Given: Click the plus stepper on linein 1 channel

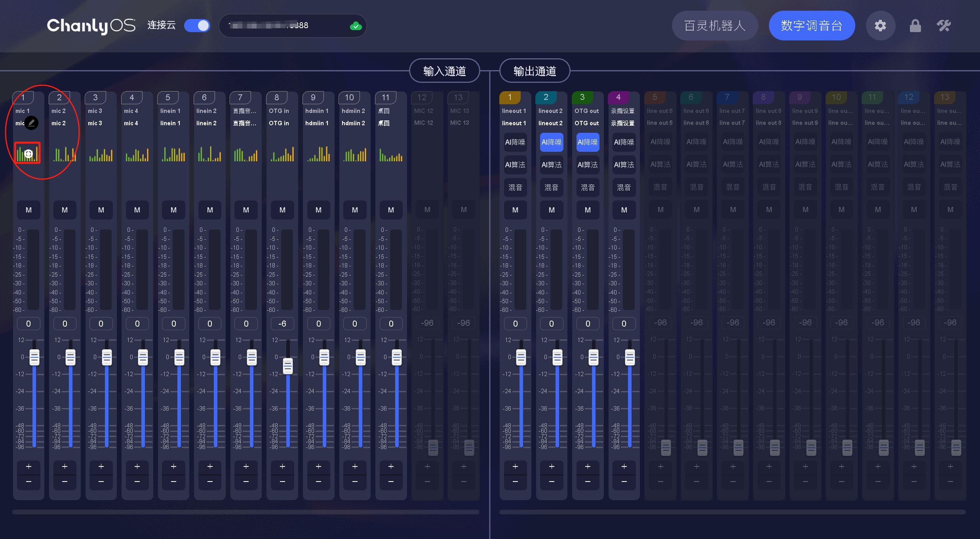Looking at the screenshot, I should pos(173,467).
